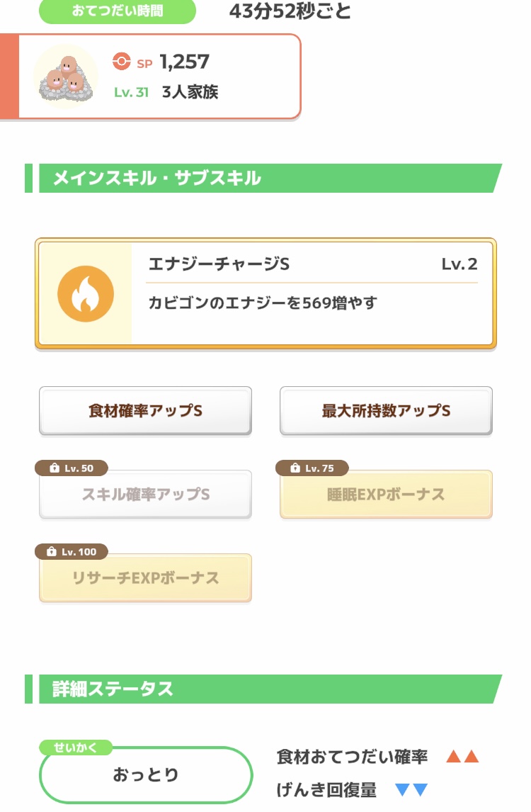
Task: Click the おてつだい時間 green label
Action: (x=117, y=11)
